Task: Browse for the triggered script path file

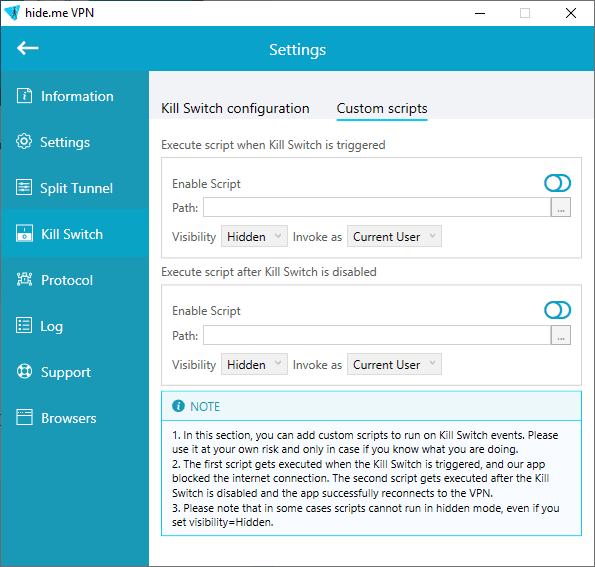Action: 561,207
